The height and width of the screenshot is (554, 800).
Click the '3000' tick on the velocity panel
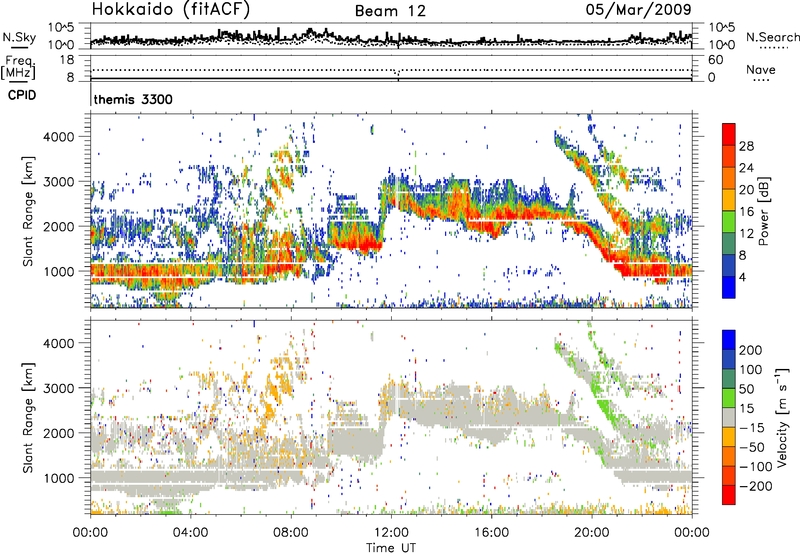tap(59, 388)
